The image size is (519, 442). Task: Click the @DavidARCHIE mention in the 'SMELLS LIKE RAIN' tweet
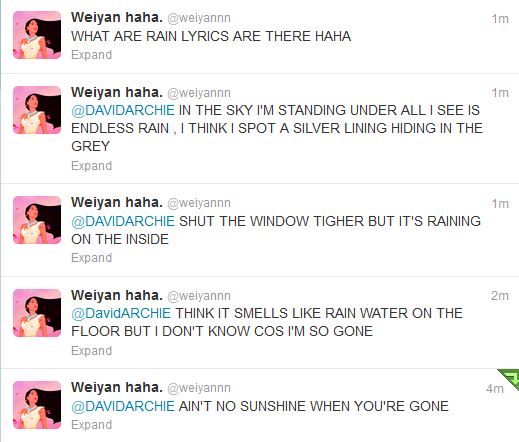121,313
